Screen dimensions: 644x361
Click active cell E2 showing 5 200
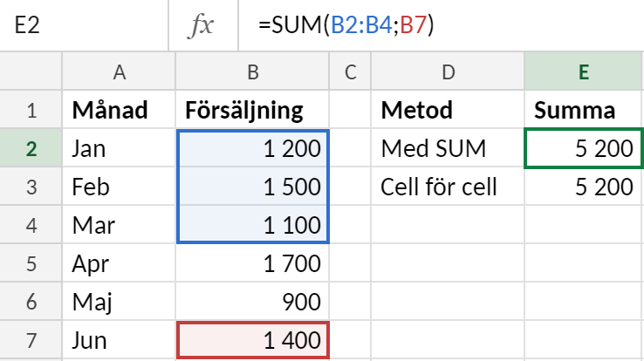tap(584, 147)
